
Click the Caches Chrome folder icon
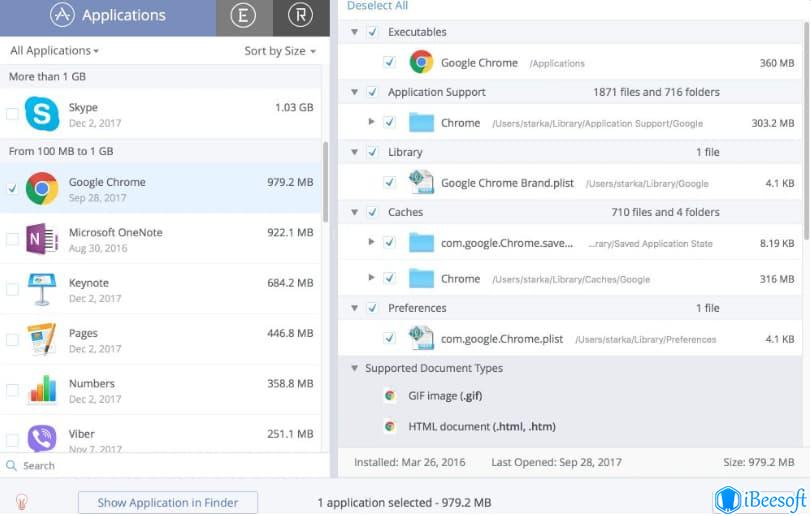[421, 278]
